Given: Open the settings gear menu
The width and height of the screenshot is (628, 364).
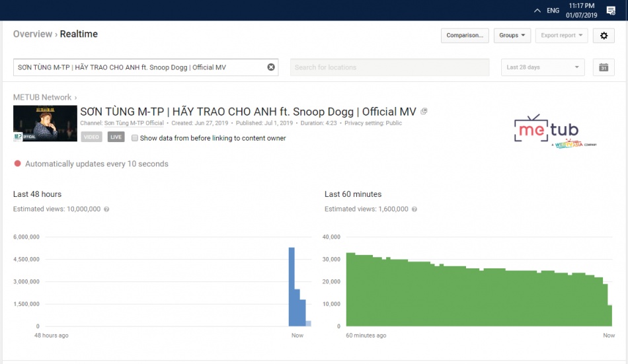Looking at the screenshot, I should (x=603, y=36).
